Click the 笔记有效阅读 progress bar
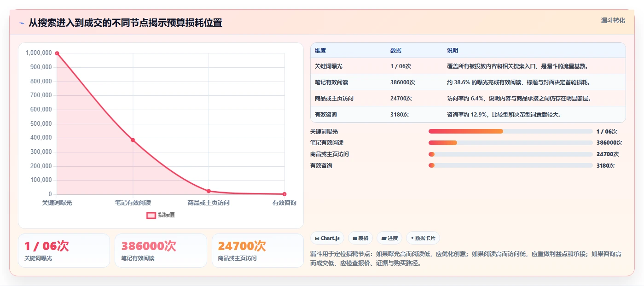644x286 pixels. (x=511, y=143)
